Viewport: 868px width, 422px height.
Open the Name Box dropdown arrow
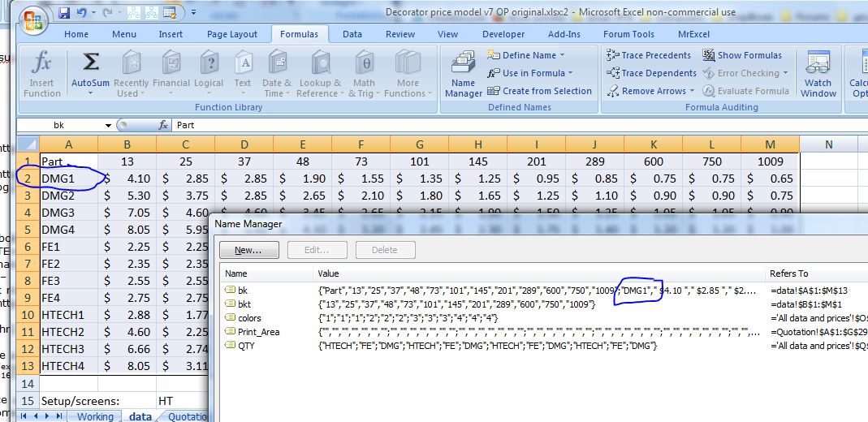tap(108, 126)
